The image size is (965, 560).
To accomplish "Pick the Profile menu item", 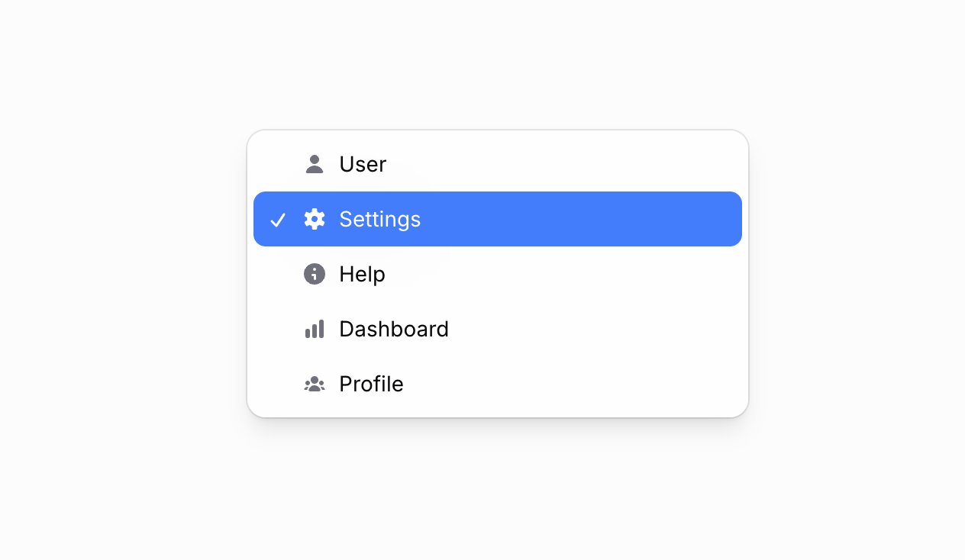I will point(498,384).
